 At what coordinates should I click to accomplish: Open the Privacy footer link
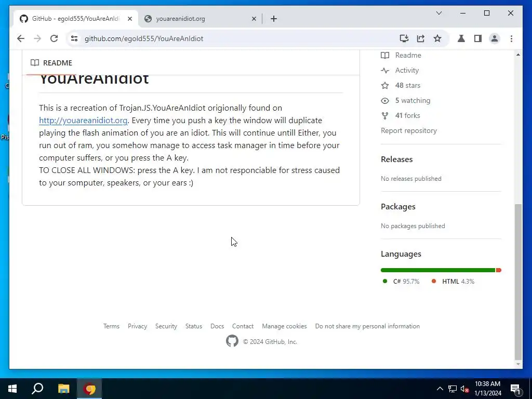pyautogui.click(x=137, y=326)
